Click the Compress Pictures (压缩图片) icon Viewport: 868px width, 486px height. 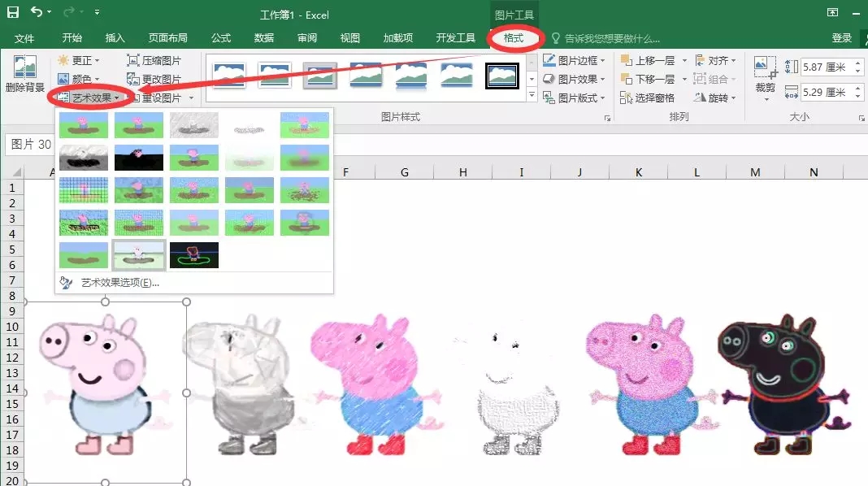[x=134, y=60]
